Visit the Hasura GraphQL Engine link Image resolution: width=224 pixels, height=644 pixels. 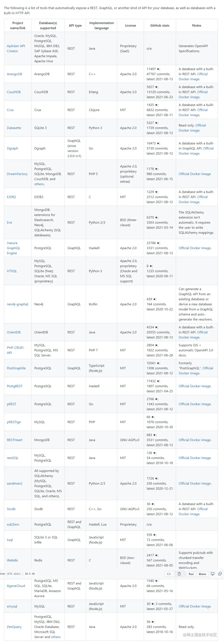13,248
